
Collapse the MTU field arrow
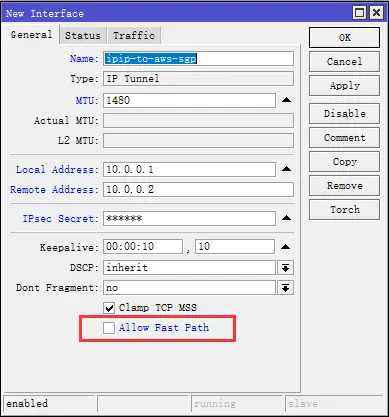[x=286, y=100]
